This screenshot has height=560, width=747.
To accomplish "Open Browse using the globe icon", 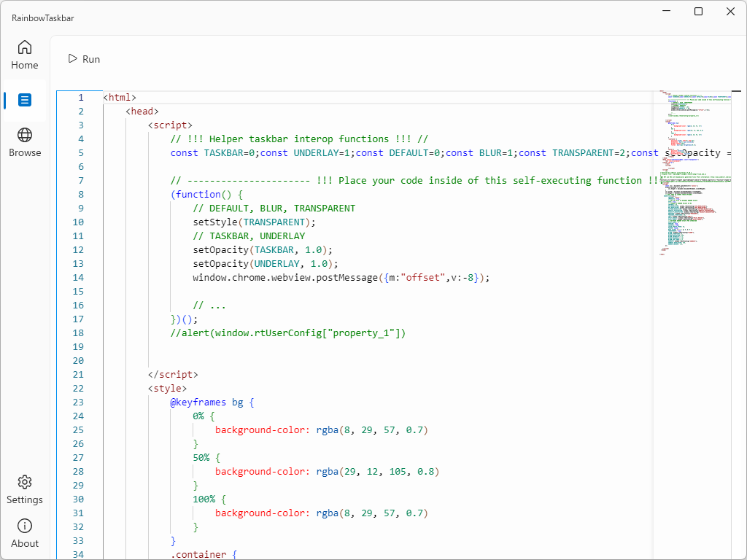I will (24, 136).
